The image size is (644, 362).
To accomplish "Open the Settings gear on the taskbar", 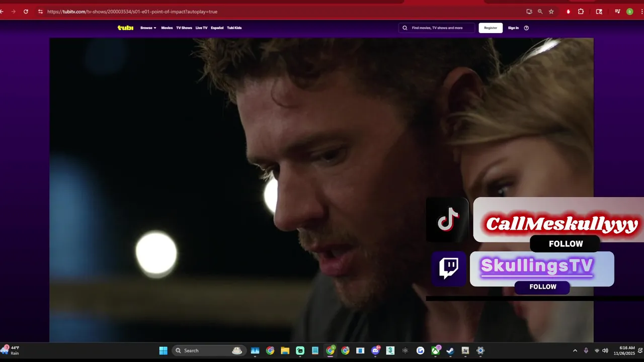I will point(480,350).
